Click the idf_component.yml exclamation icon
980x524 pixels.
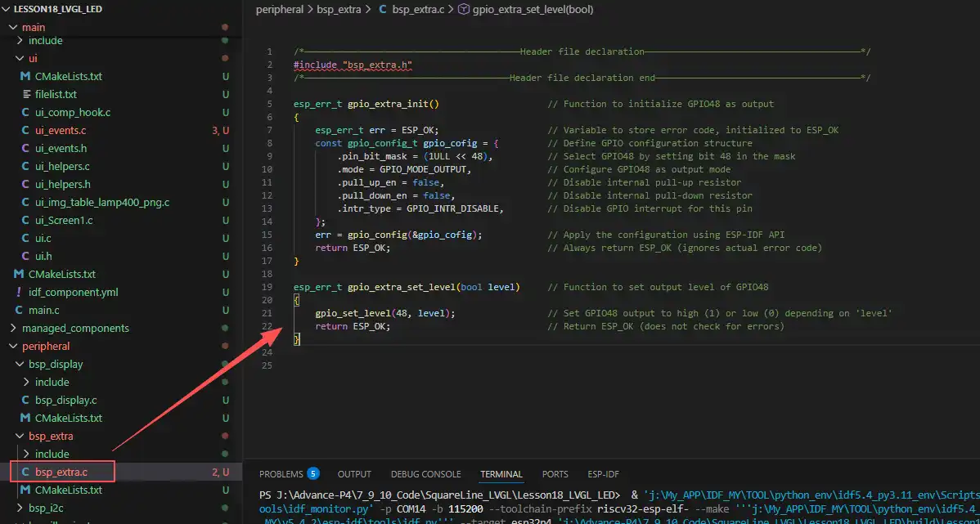(x=19, y=292)
